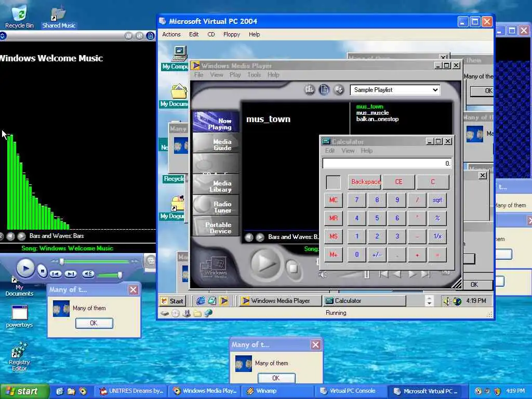
Task: Open the Media Library tab
Action: [x=216, y=184]
